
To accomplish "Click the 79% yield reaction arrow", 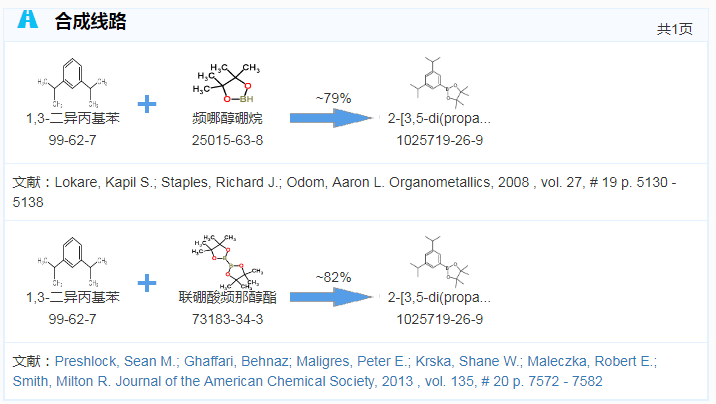I will [x=332, y=118].
